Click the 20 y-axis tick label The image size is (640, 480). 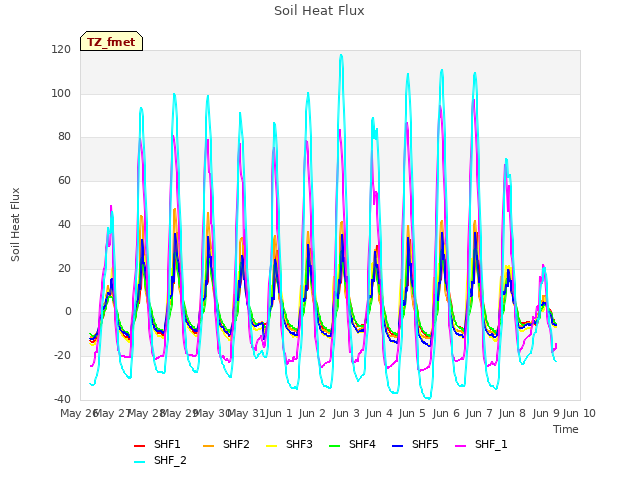click(x=64, y=268)
